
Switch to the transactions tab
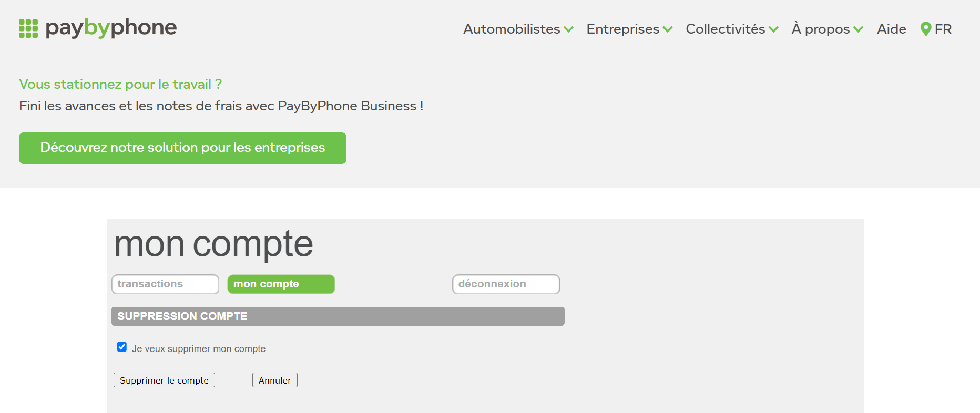point(165,284)
